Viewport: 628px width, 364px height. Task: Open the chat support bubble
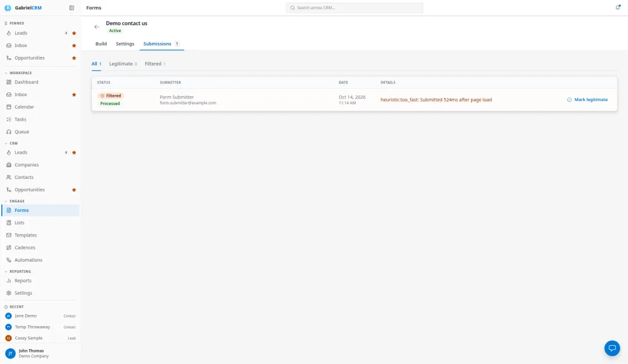click(612, 348)
